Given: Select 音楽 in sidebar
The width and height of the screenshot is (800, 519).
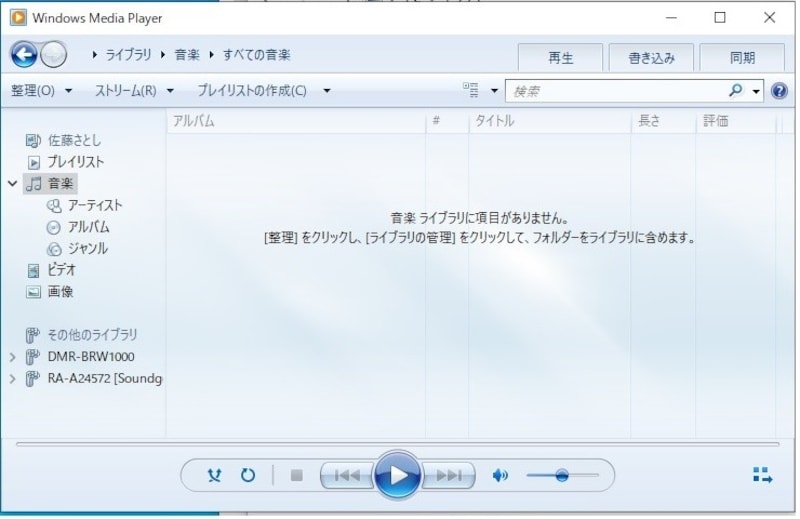Looking at the screenshot, I should coord(50,184).
